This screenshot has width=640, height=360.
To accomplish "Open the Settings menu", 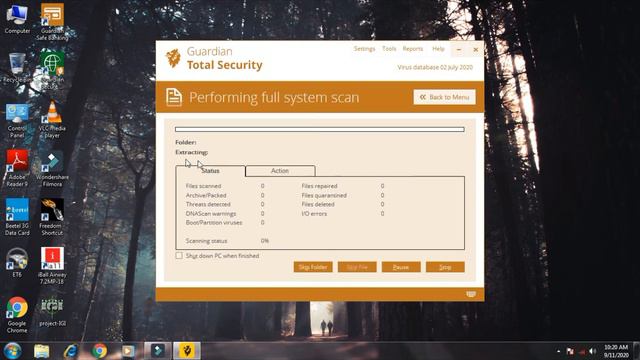I will 364,49.
